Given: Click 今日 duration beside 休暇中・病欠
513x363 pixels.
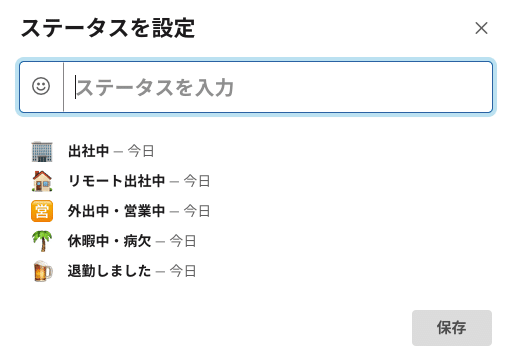Looking at the screenshot, I should [183, 241].
